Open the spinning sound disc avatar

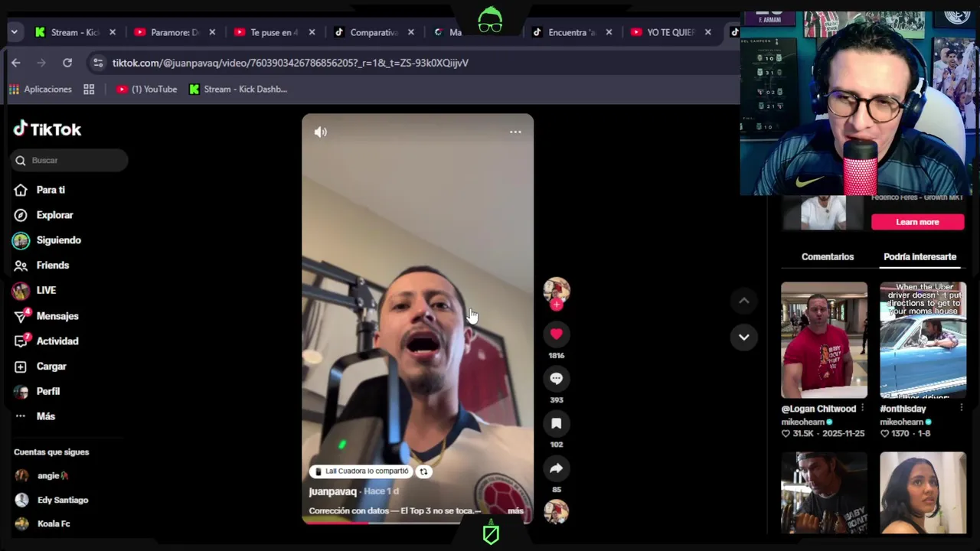557,511
